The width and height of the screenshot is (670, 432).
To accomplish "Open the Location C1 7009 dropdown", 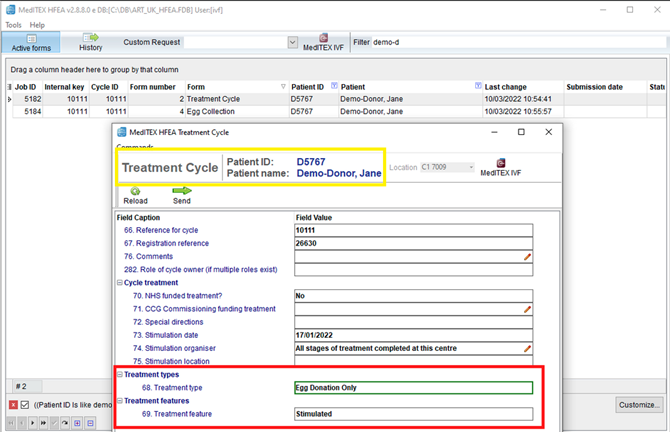I will coord(447,167).
